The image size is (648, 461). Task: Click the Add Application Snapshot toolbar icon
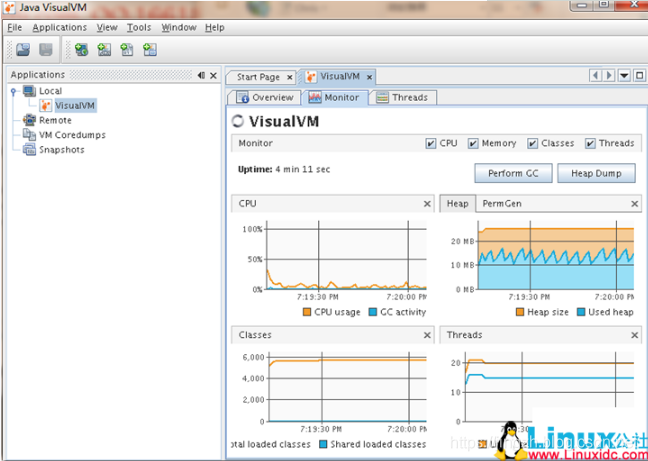click(150, 50)
